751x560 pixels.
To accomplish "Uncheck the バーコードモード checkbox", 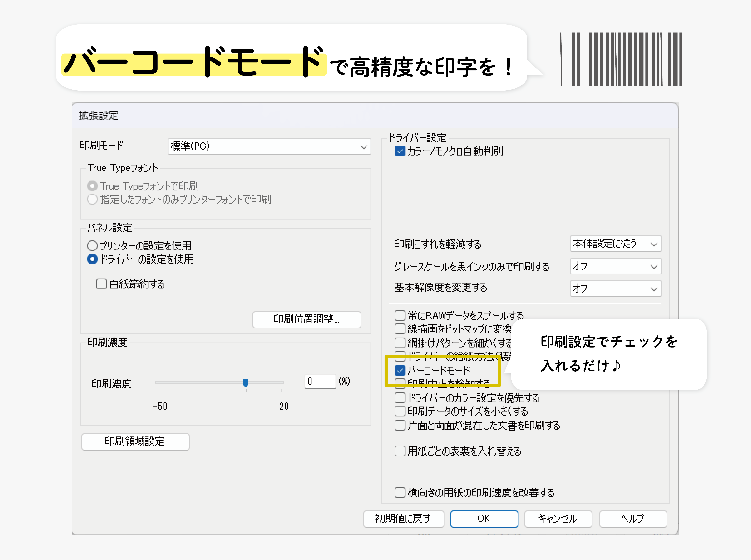I will point(400,370).
